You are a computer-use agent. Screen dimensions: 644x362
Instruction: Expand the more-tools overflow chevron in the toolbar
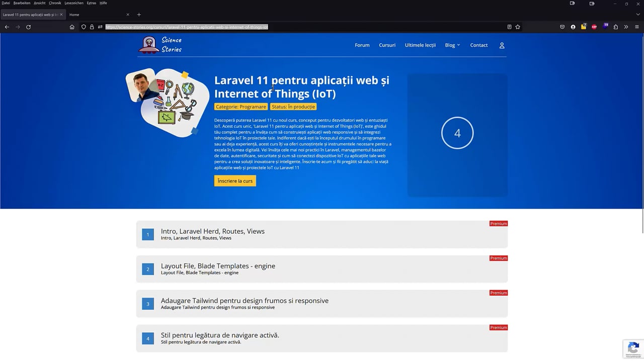point(626,27)
